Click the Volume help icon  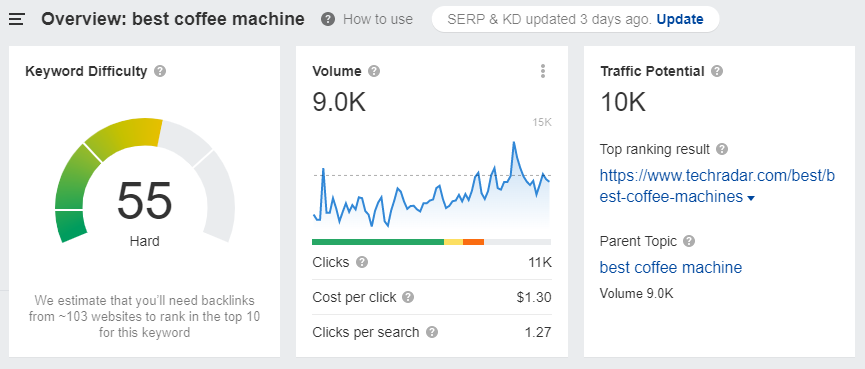tap(374, 71)
